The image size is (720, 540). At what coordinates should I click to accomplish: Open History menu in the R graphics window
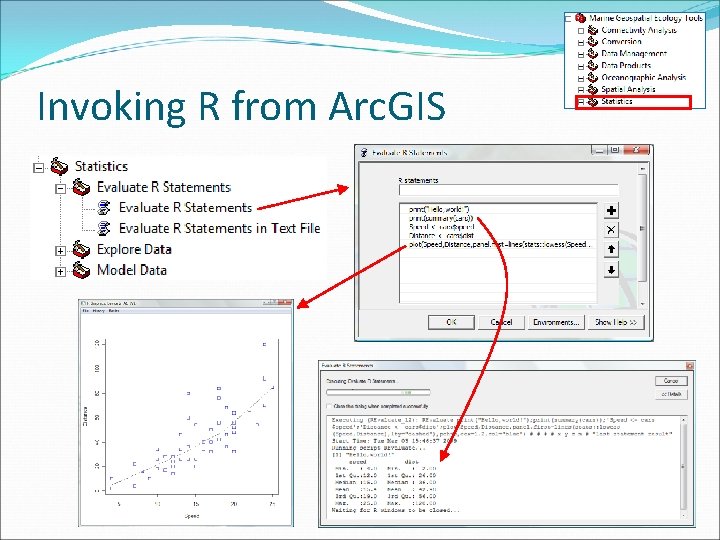99,311
